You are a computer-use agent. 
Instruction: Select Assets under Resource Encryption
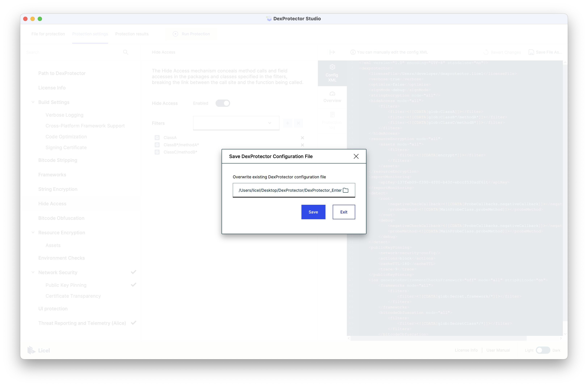click(53, 245)
